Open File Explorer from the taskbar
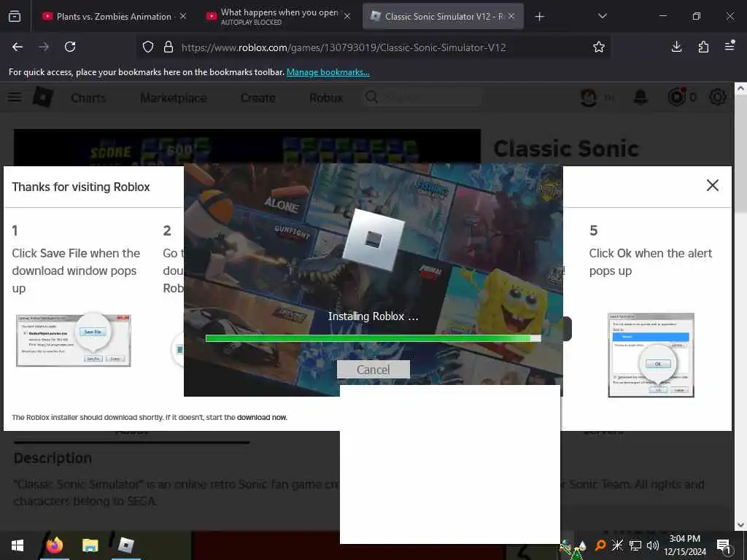 [x=90, y=545]
